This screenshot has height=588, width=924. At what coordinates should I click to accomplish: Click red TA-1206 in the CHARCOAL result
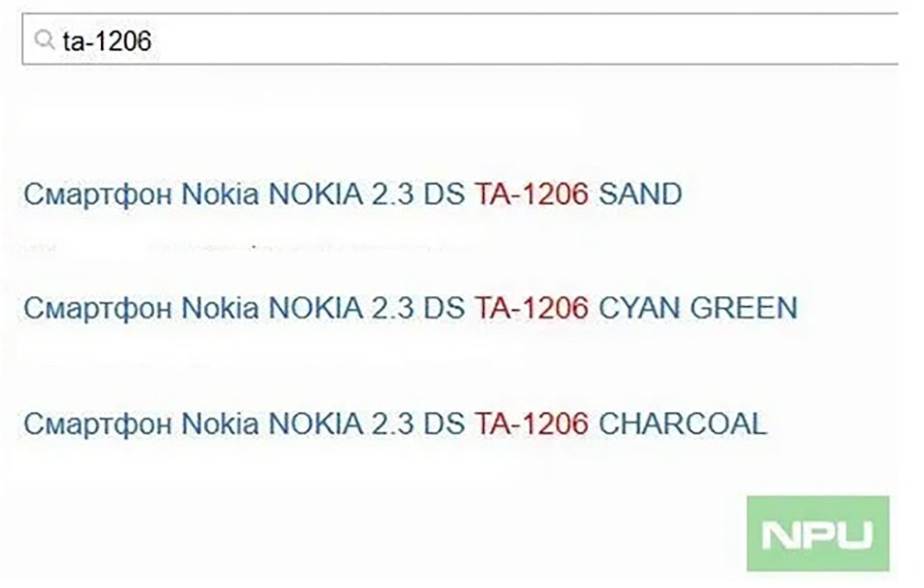(x=531, y=423)
